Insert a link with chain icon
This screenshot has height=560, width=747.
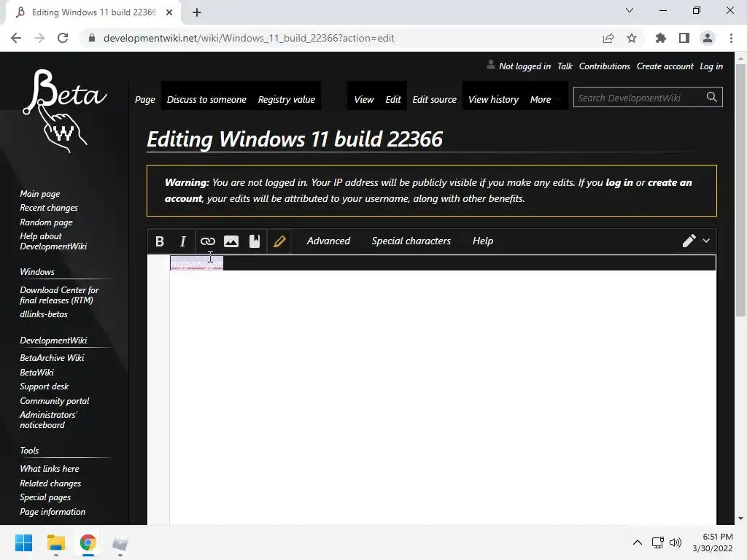(x=208, y=241)
